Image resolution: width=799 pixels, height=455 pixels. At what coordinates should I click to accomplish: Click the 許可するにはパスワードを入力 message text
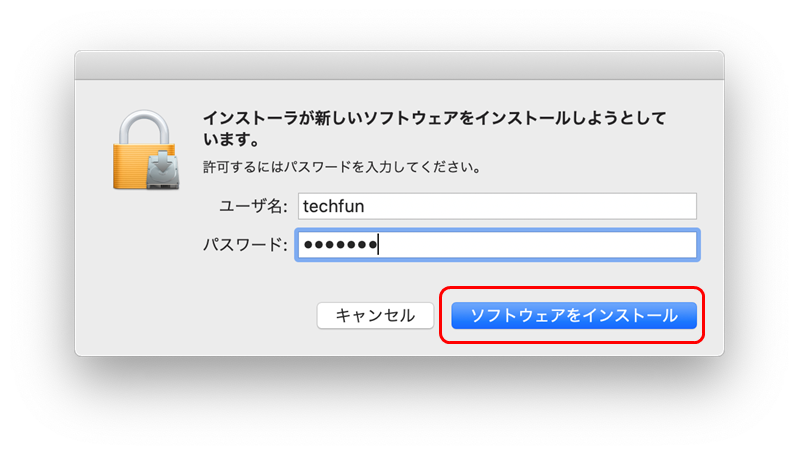[x=341, y=167]
